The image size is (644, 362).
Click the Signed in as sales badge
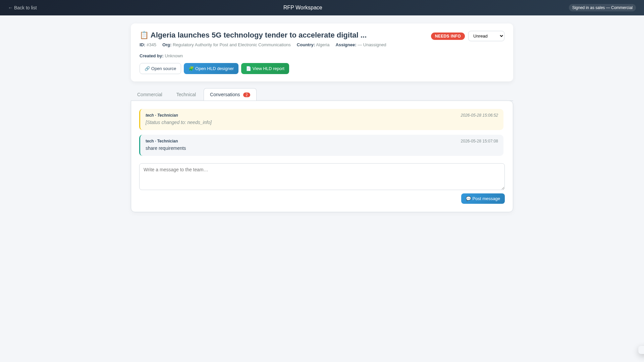click(602, 8)
